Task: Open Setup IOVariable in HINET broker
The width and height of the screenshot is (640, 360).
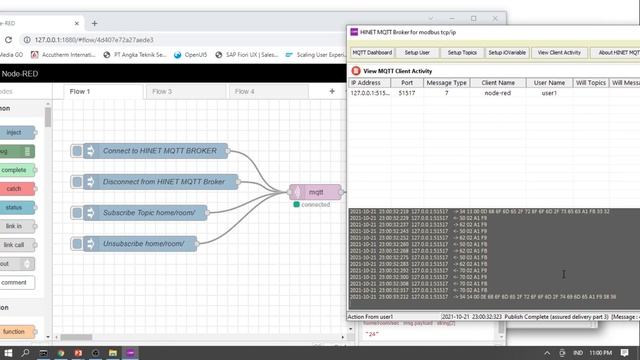Action: (507, 53)
